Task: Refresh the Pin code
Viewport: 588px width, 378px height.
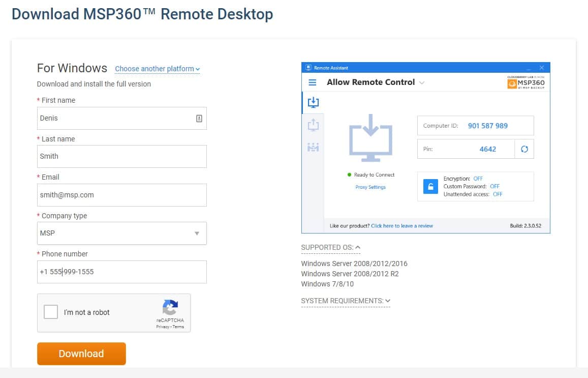Action: (x=524, y=149)
